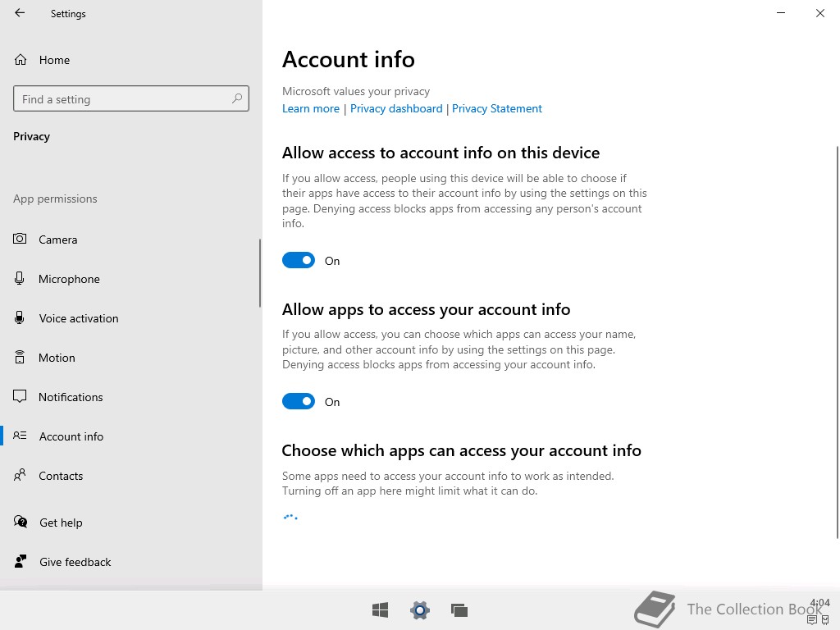Click the Contacts people icon
This screenshot has width=840, height=630.
point(20,475)
